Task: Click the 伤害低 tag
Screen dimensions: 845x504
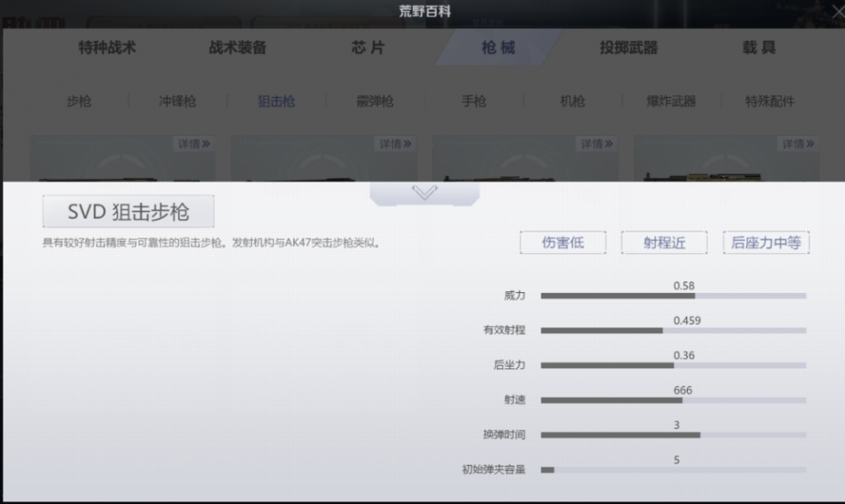Action: click(x=563, y=242)
